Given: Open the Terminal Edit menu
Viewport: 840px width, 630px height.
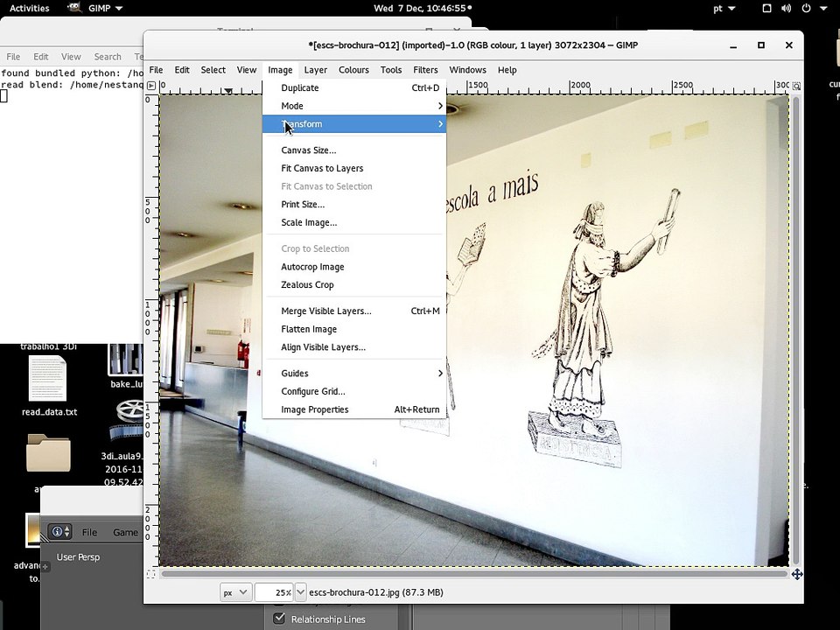Looking at the screenshot, I should pos(41,57).
